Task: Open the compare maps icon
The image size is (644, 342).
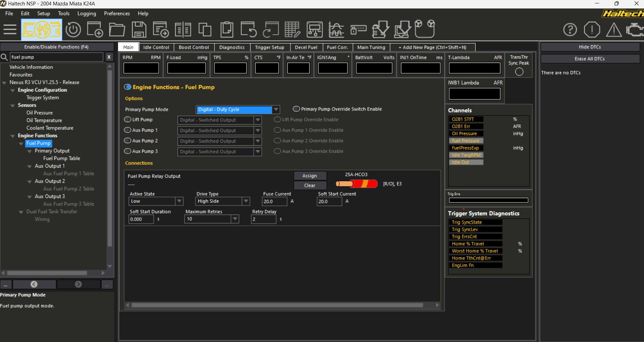Action: click(183, 30)
